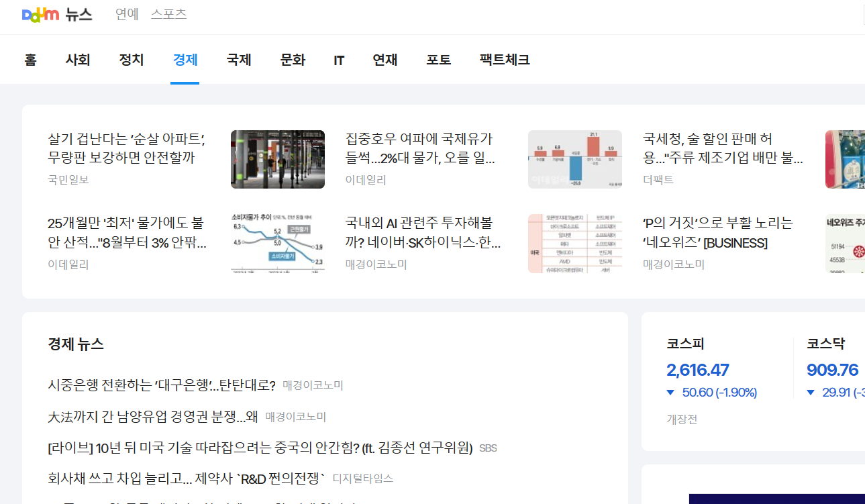Go to 연예 section

point(127,14)
